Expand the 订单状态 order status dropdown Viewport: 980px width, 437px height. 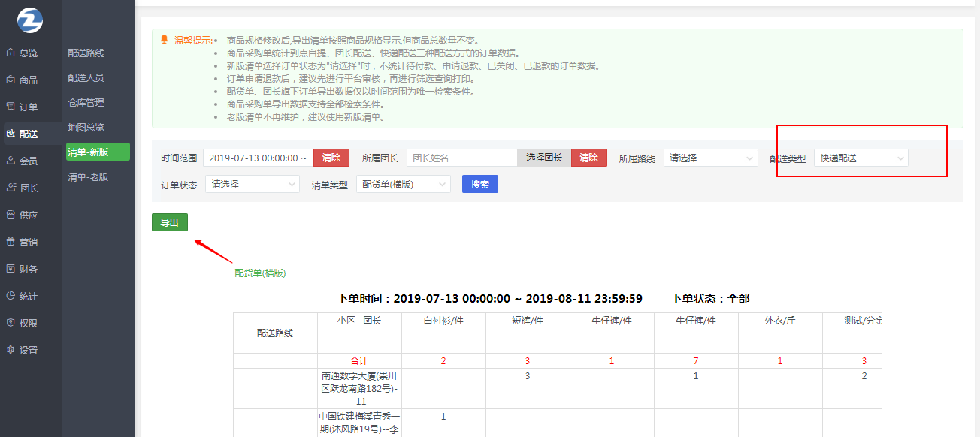(252, 184)
